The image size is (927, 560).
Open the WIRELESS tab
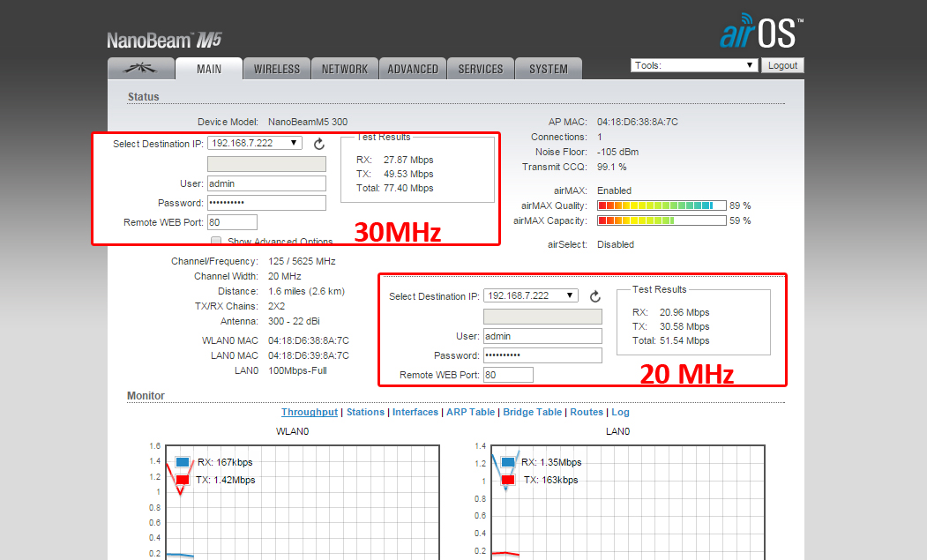277,69
